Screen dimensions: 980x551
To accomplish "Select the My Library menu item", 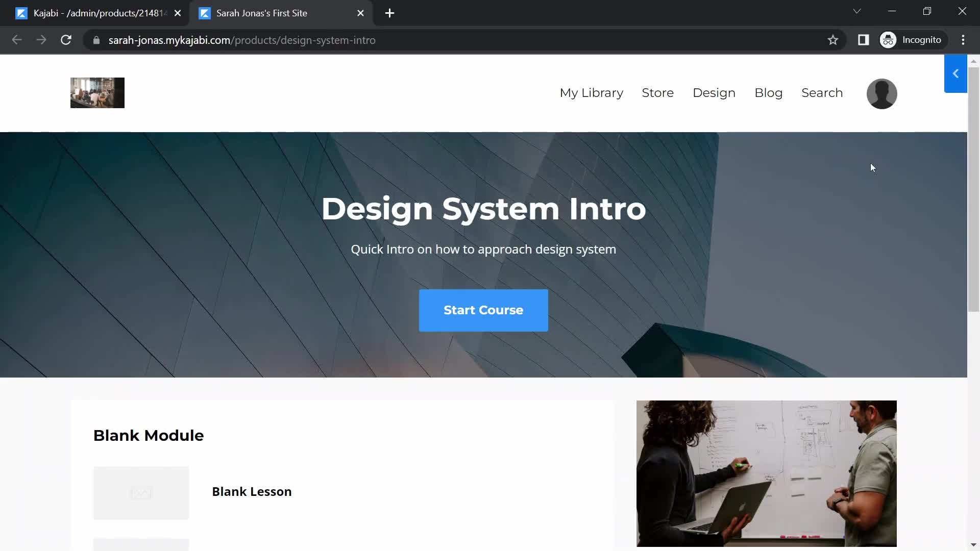I will tap(590, 92).
